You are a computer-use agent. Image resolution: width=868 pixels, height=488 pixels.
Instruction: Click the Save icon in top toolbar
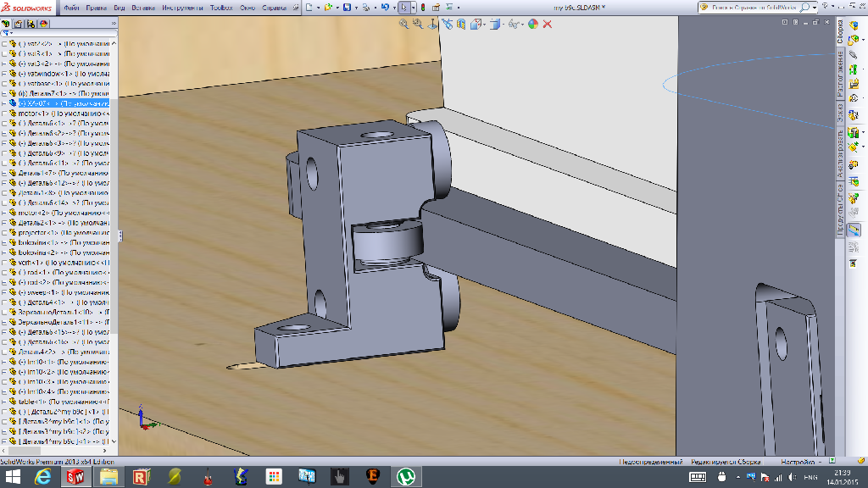[345, 7]
